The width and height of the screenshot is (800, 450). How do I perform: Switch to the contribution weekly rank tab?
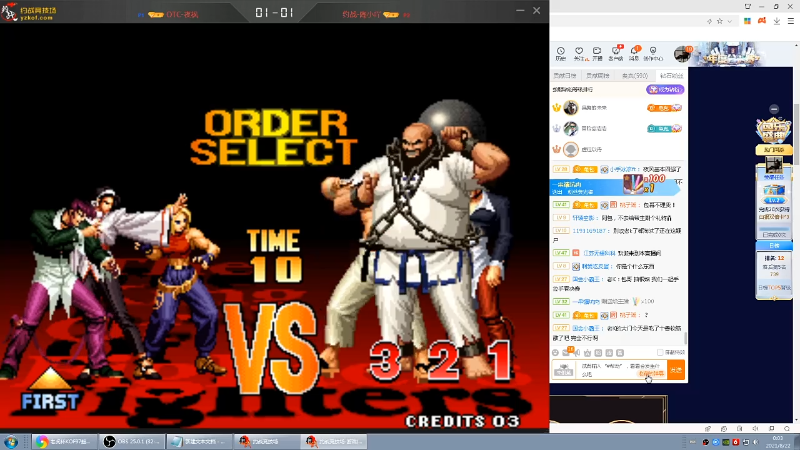(x=598, y=76)
